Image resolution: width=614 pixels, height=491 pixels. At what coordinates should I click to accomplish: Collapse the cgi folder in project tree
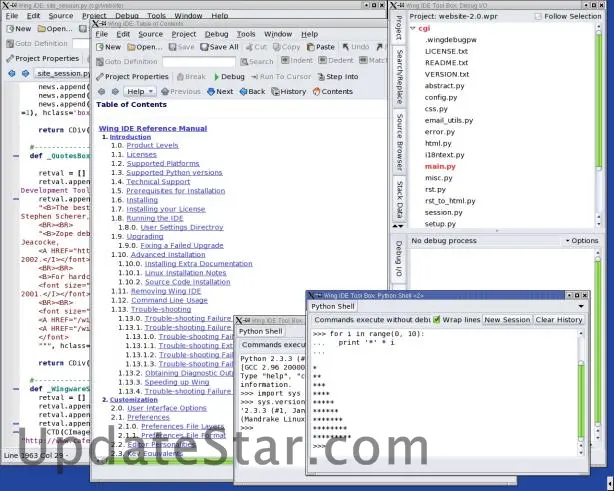click(412, 28)
